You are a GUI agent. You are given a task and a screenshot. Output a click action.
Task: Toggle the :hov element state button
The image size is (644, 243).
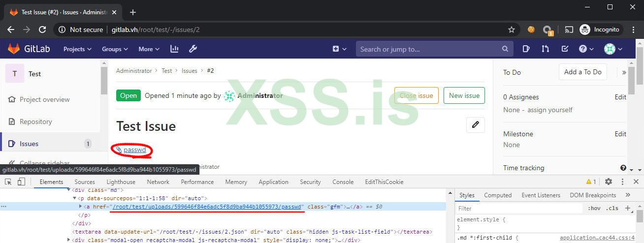pos(594,208)
